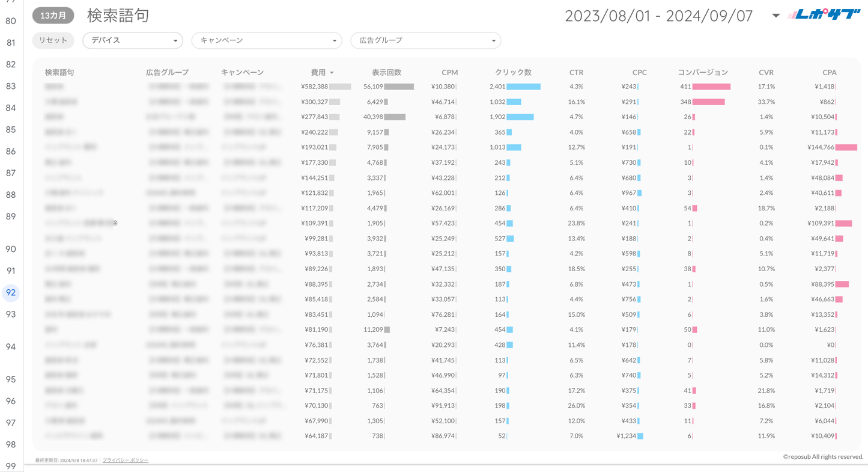Select highlighted row number 92
Viewport: 868px width, 472px height.
click(x=11, y=293)
